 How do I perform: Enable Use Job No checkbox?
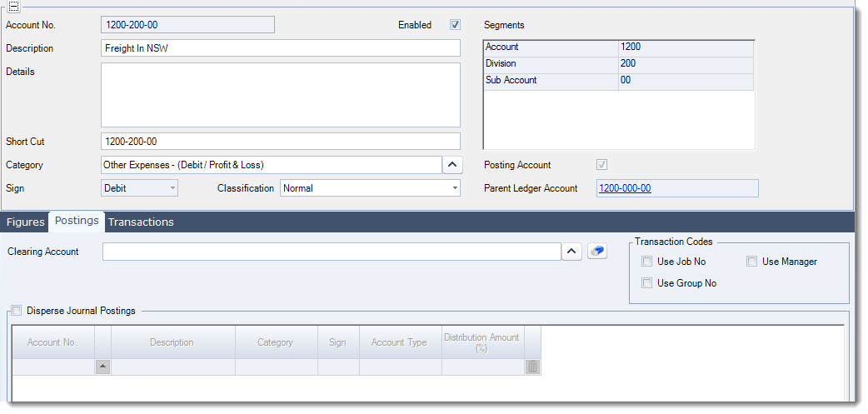646,262
